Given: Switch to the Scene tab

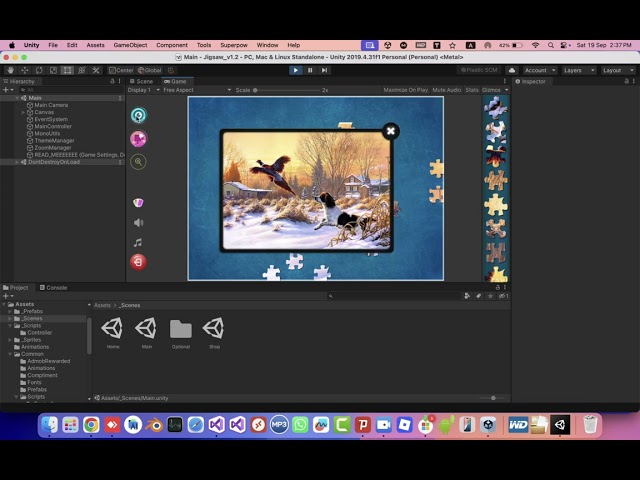Looking at the screenshot, I should coord(142,81).
